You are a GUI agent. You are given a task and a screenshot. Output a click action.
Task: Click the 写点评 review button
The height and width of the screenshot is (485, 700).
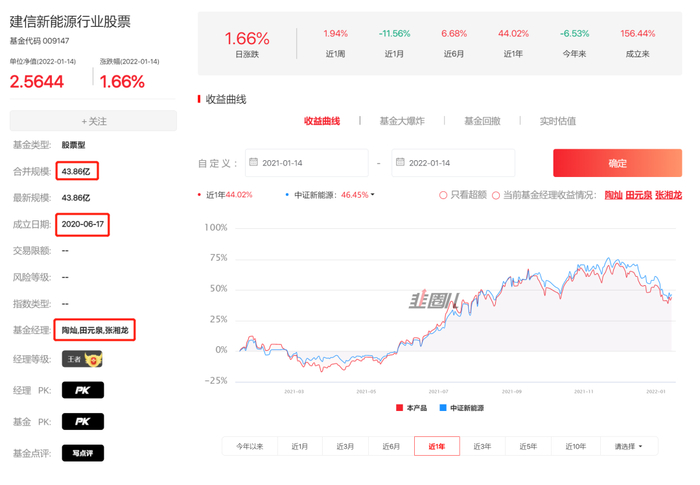pos(83,453)
